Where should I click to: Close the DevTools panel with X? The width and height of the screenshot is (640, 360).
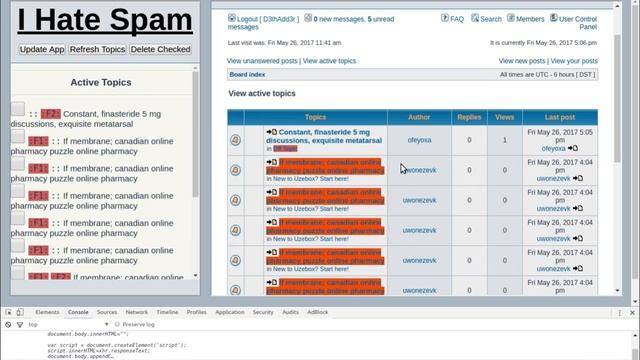click(x=632, y=313)
